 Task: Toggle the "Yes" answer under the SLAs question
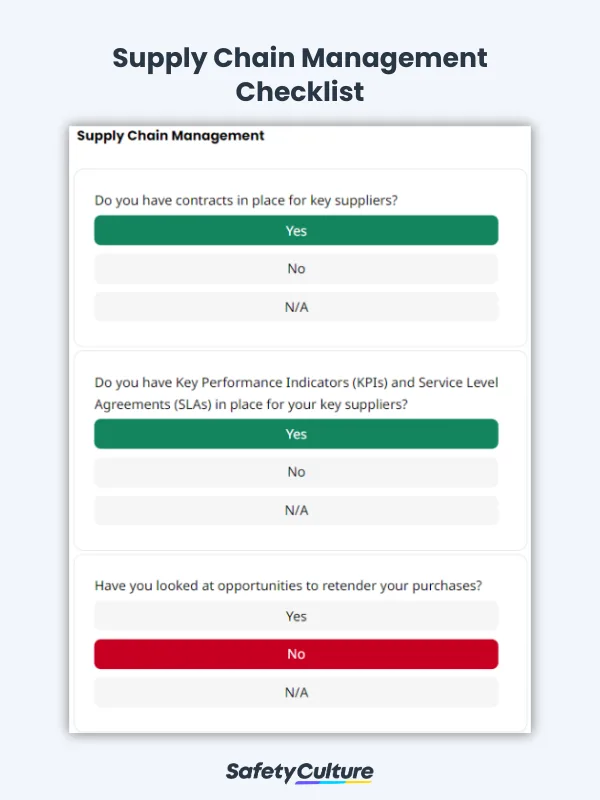[296, 433]
